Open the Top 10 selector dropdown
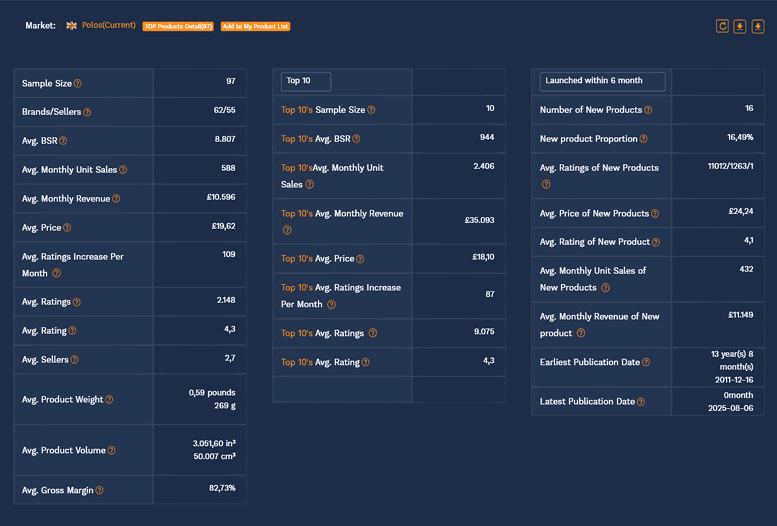This screenshot has width=777, height=526. 306,81
